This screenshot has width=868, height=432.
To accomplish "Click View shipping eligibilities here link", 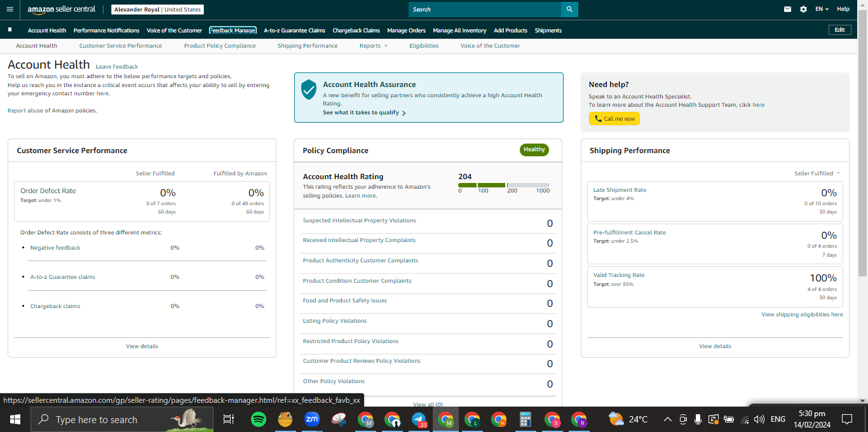I will 802,314.
